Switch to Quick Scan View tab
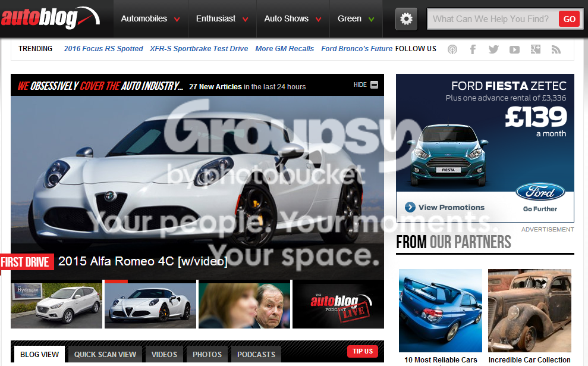 105,354
